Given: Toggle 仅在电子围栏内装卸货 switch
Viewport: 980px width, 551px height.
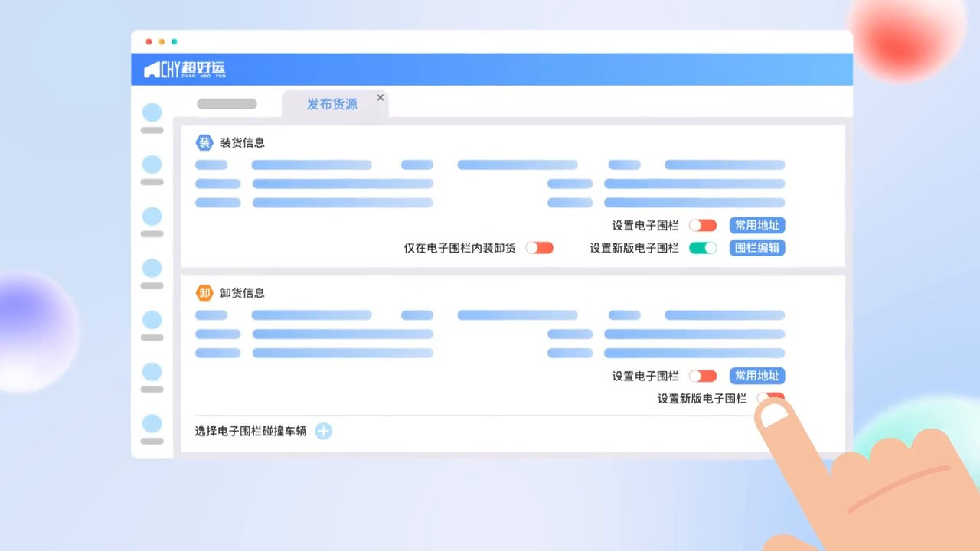Looking at the screenshot, I should 539,248.
